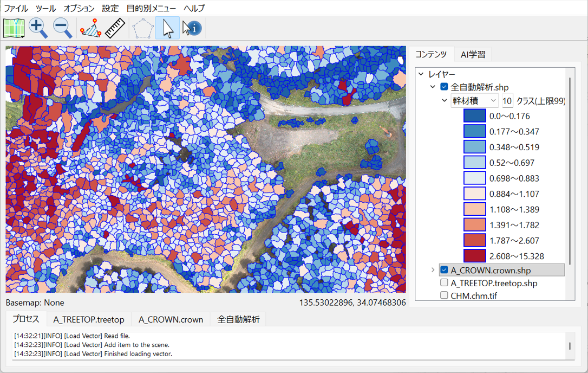588x373 pixels.
Task: Select the zoom in magnifier tool
Action: (38, 28)
